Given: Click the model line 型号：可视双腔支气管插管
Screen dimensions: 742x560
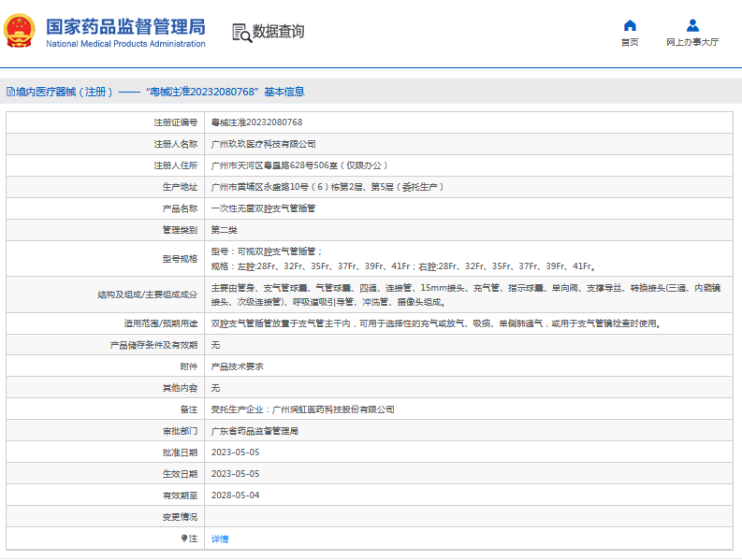Looking at the screenshot, I should [x=267, y=251].
